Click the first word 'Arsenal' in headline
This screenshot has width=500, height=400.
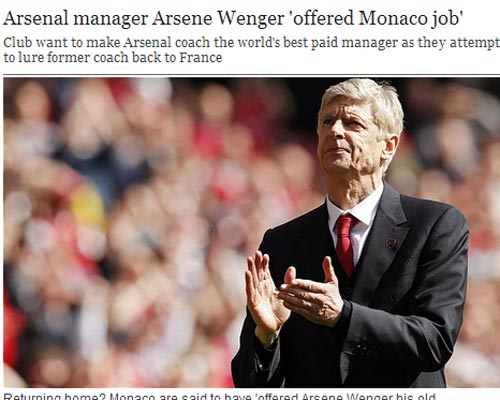pos(36,18)
